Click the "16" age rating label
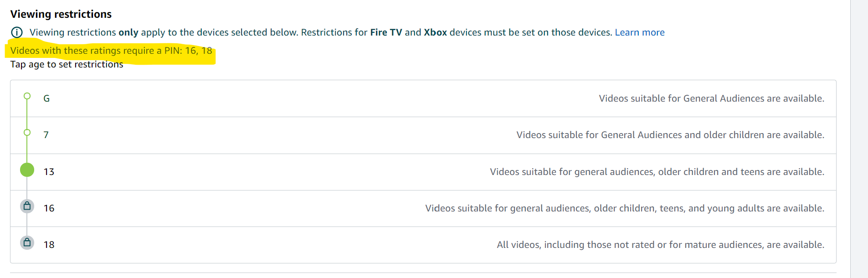Image resolution: width=868 pixels, height=278 pixels. click(49, 208)
